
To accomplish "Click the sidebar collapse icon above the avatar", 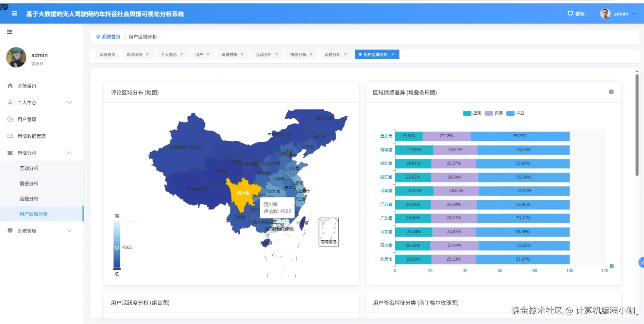I will (9, 32).
